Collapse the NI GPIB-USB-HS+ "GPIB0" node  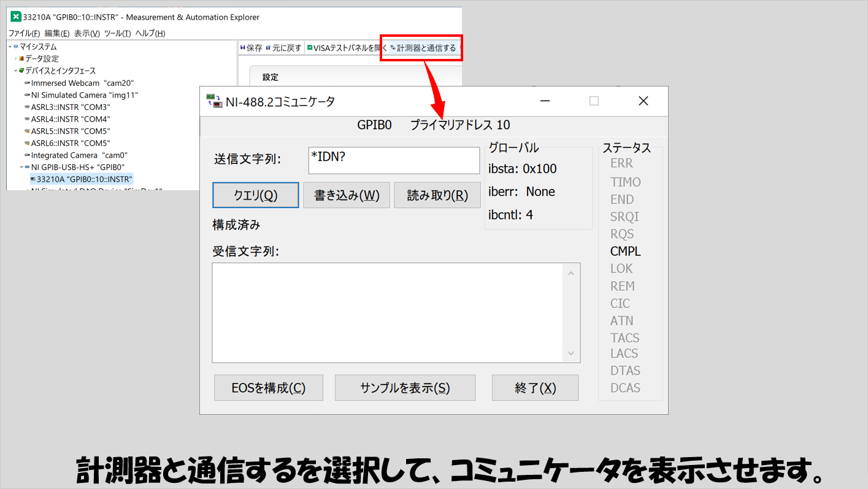(x=21, y=167)
